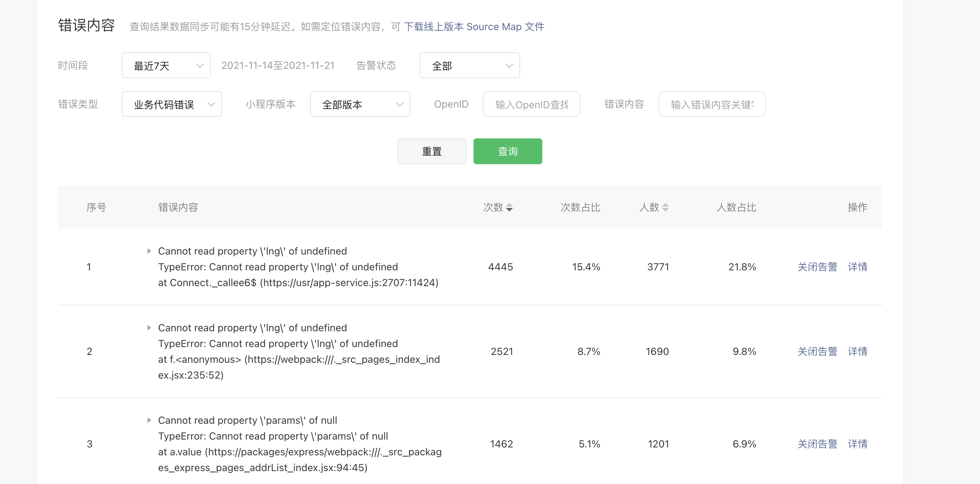Expand error row 3 params disclosure triangle

coord(149,421)
